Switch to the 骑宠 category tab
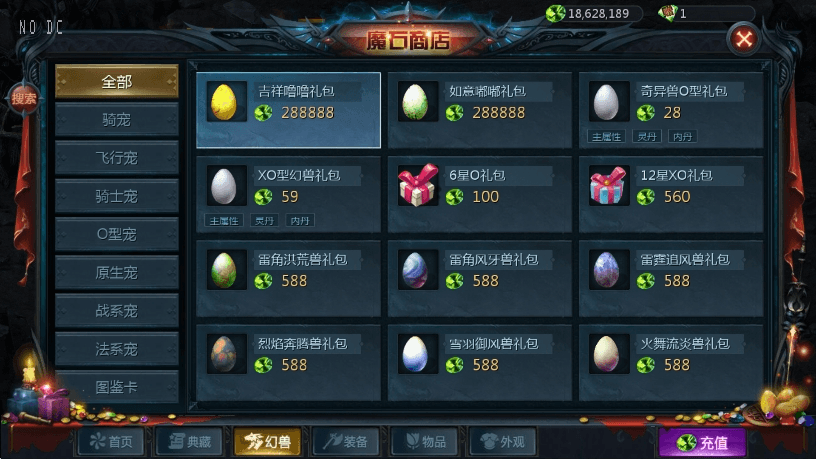The image size is (816, 459). pos(117,120)
